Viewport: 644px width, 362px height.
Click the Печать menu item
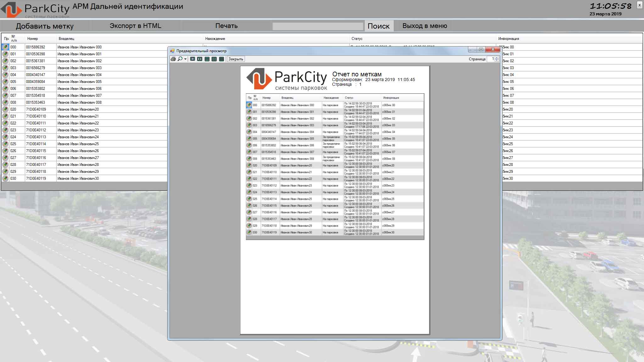coord(226,26)
